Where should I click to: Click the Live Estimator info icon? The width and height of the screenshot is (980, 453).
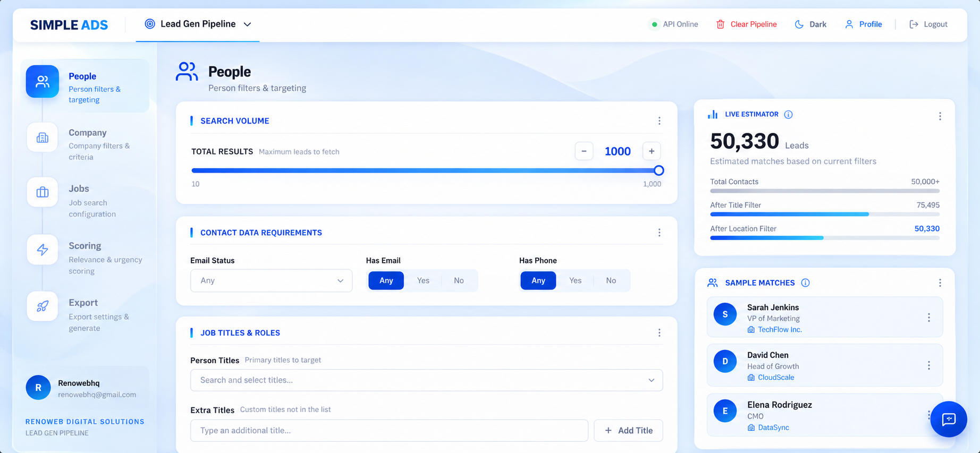point(788,115)
